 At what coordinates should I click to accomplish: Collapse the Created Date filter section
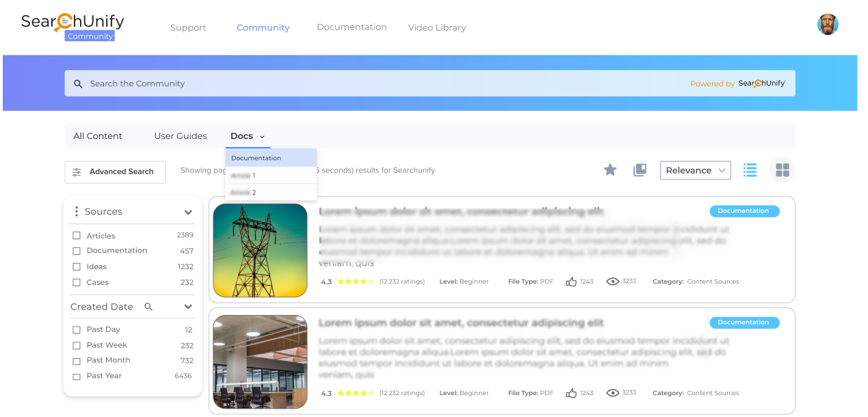click(x=188, y=307)
